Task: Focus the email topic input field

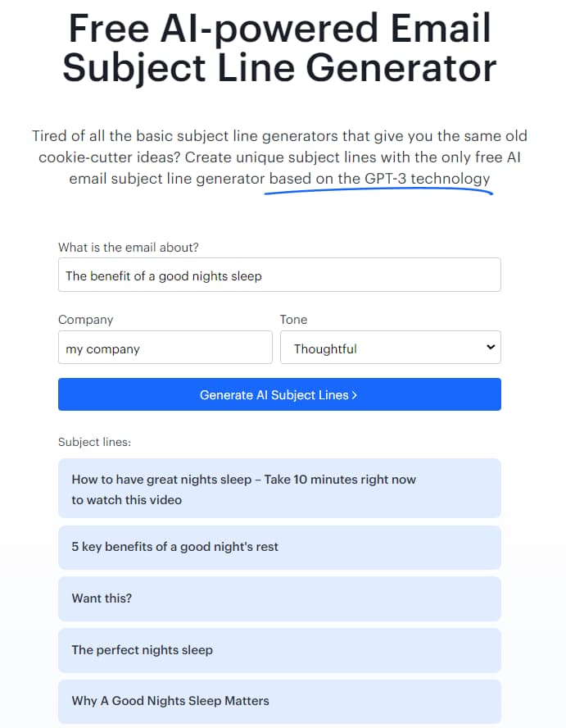Action: [279, 275]
